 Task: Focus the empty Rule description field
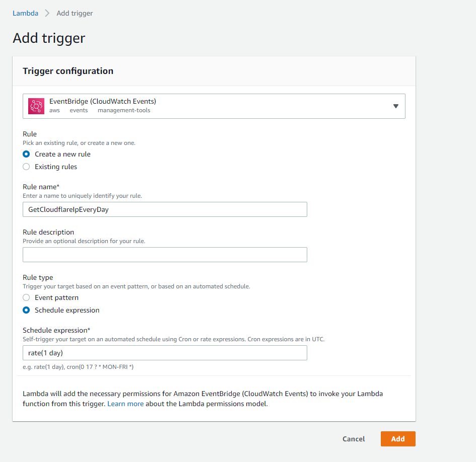165,255
